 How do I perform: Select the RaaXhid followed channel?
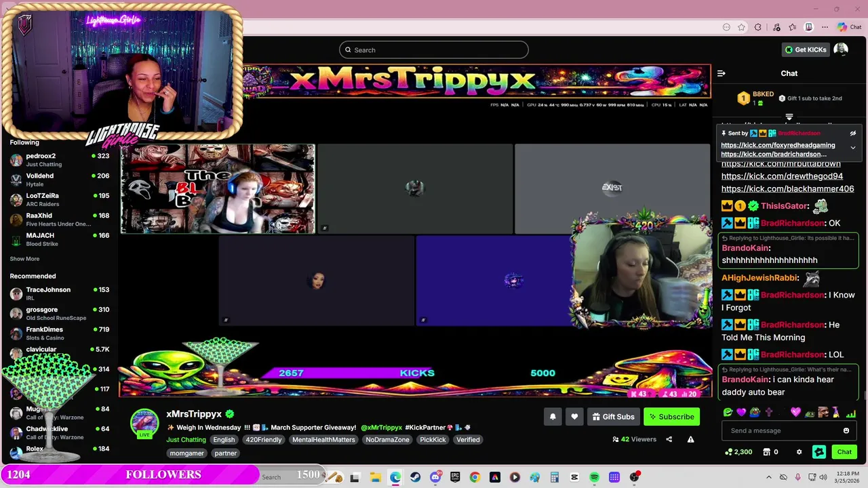coord(60,220)
